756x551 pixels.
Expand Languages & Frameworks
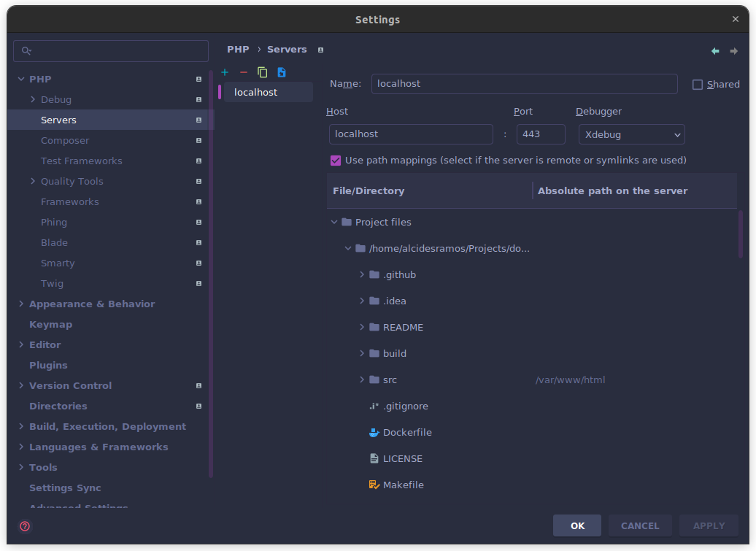tap(21, 447)
